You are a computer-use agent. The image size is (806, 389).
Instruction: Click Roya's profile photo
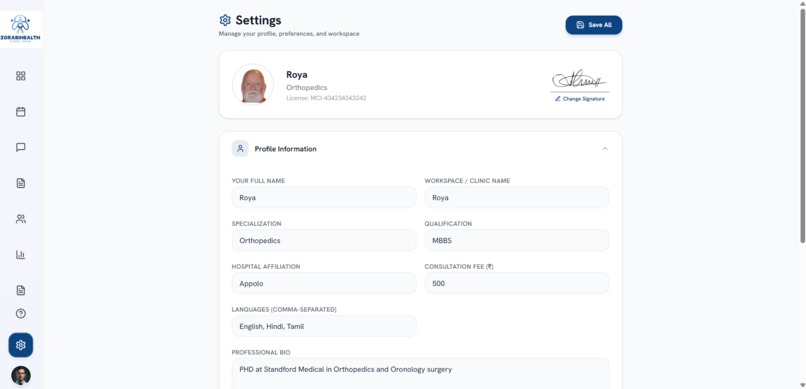253,84
